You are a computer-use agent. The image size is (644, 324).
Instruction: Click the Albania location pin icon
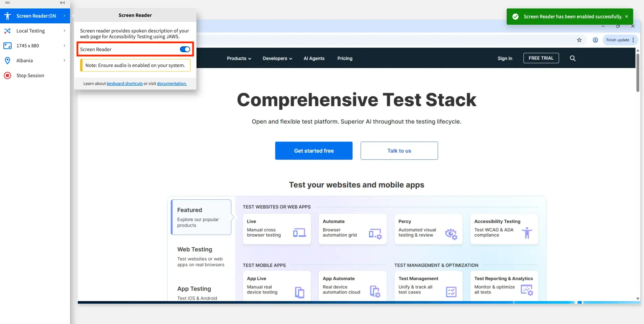(x=7, y=61)
